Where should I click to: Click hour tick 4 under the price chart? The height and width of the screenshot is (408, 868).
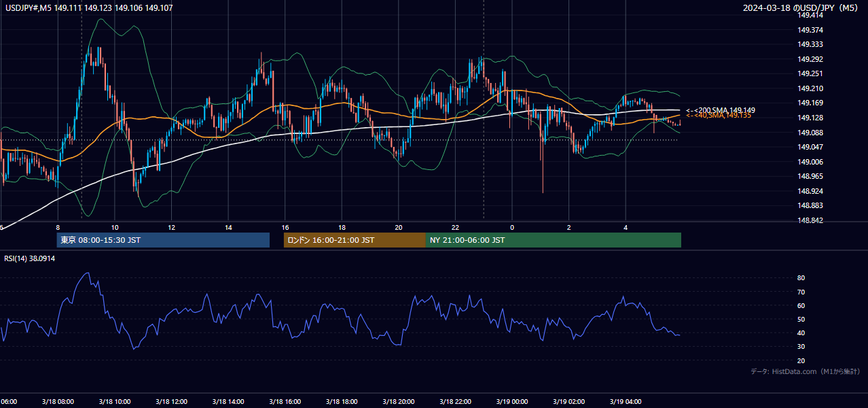click(x=626, y=228)
